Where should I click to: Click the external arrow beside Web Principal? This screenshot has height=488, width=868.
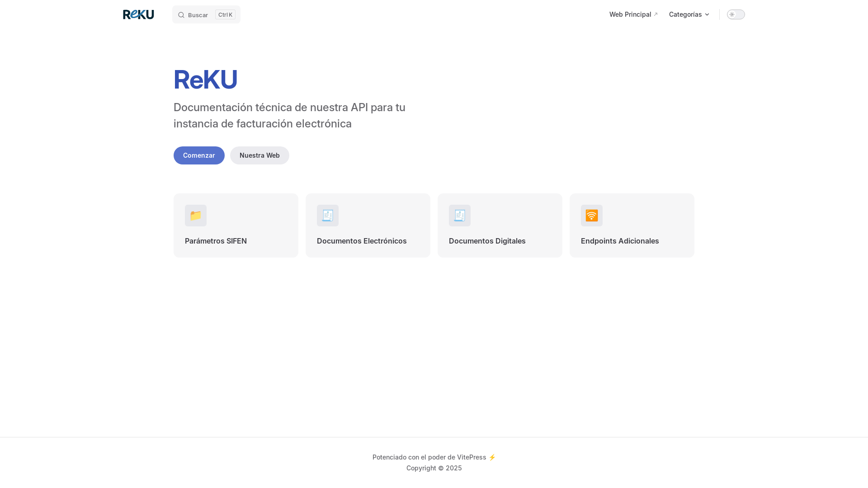pyautogui.click(x=656, y=14)
